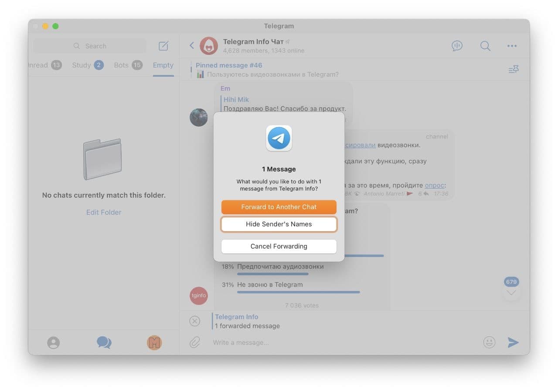The width and height of the screenshot is (558, 392).
Task: Cancel forwarded message with X icon
Action: (195, 321)
